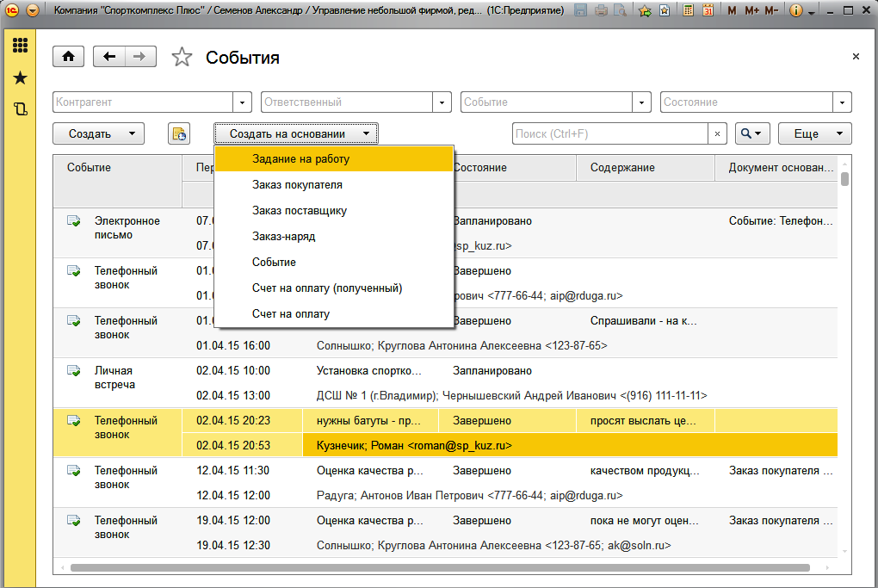Click the search field Поиск (Ctrl+F)
This screenshot has width=878, height=588.
pos(610,133)
